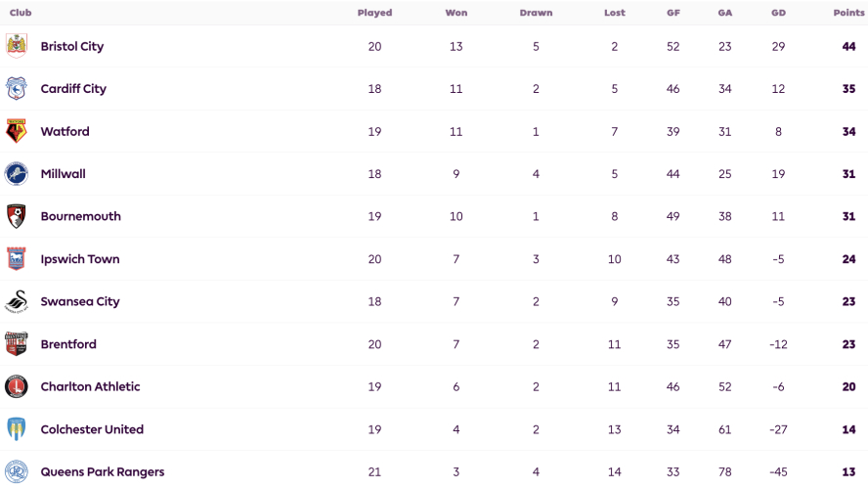The width and height of the screenshot is (868, 489).
Task: Click the Brentford club crest
Action: tap(17, 344)
